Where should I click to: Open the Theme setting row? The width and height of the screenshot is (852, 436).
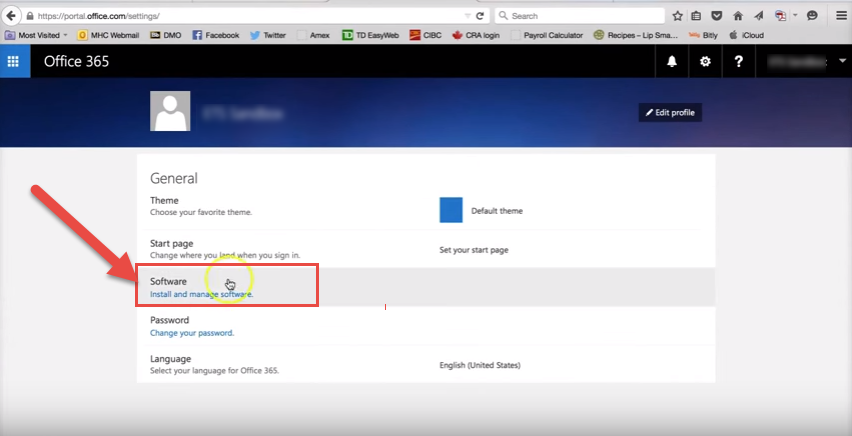coord(426,210)
